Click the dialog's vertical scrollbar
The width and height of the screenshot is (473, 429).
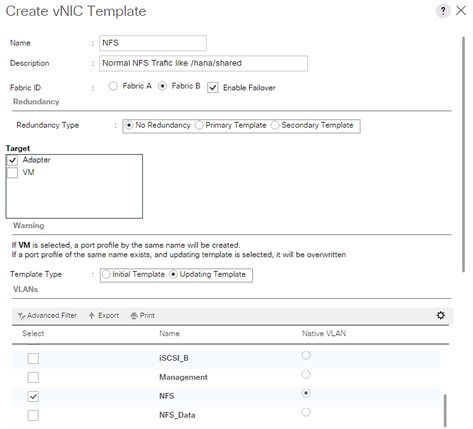click(463, 154)
